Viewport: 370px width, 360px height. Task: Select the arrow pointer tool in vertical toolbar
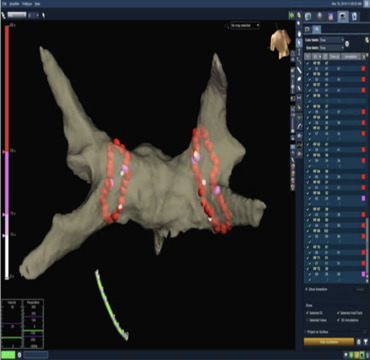pos(299,43)
